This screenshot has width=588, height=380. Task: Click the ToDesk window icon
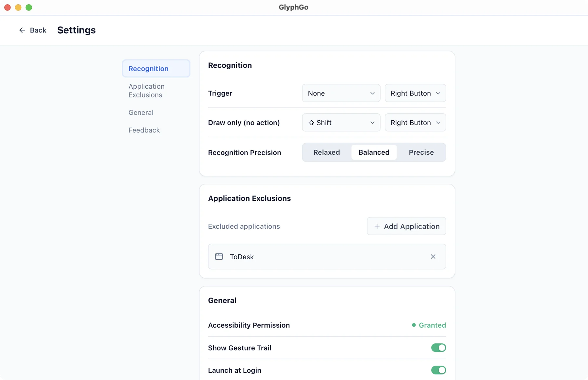pos(219,257)
